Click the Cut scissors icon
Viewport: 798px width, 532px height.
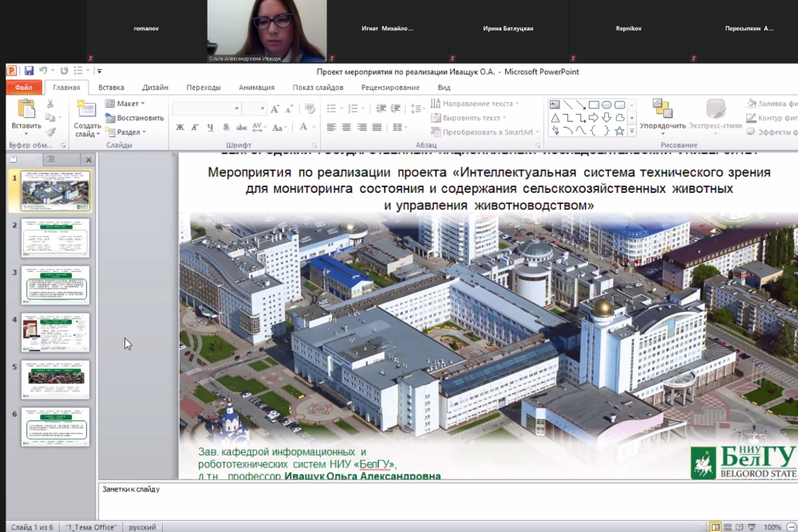coord(50,103)
